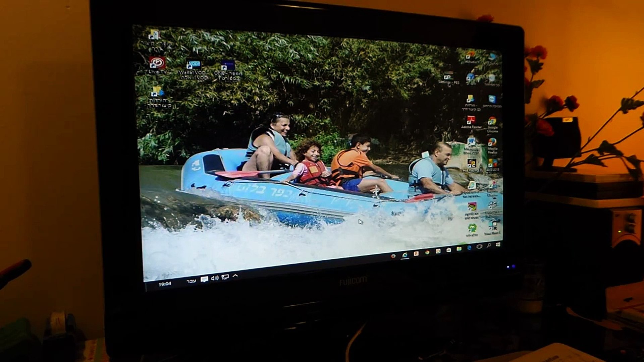Click the 19:04 clock in the taskbar
Viewport: 644px width, 362px height.
coord(165,284)
